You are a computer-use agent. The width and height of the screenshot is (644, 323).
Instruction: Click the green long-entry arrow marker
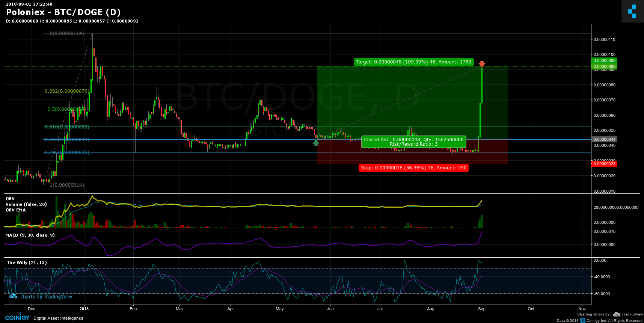coord(316,142)
